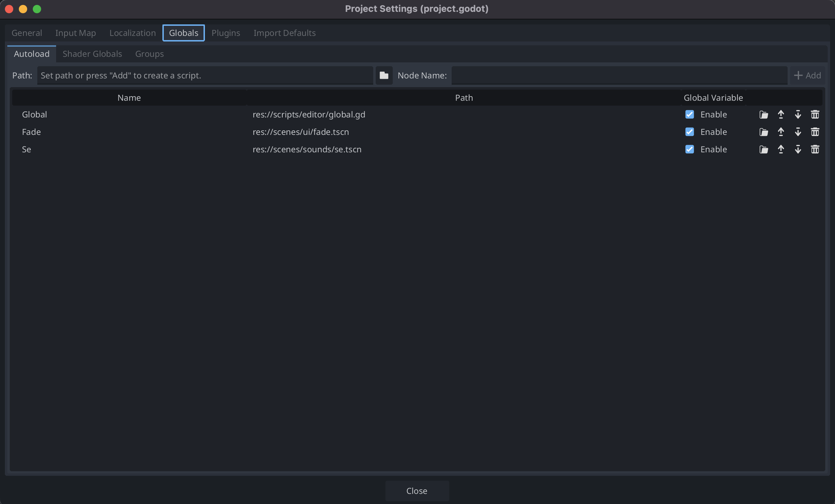Delete the Fade autoload entry

pyautogui.click(x=815, y=132)
